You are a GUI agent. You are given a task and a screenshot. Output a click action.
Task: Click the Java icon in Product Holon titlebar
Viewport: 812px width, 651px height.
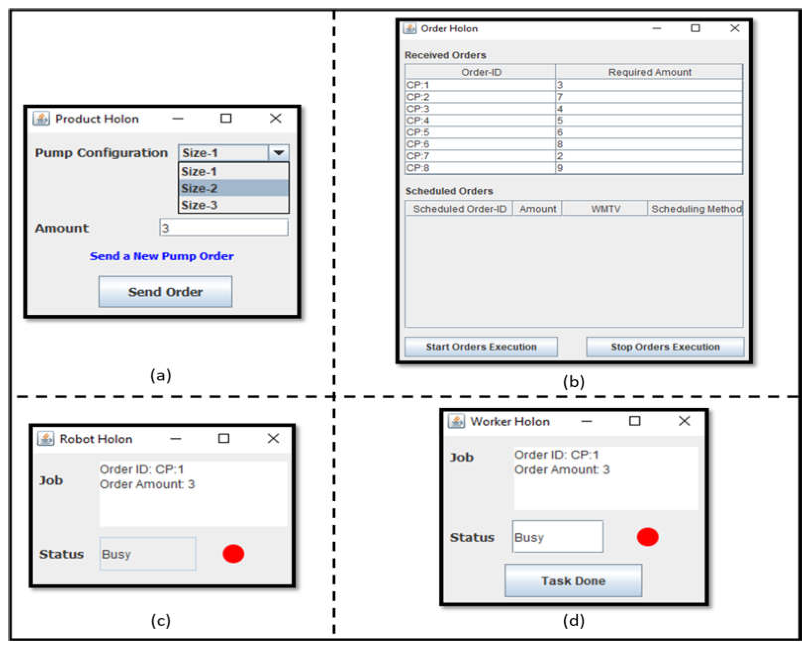41,119
